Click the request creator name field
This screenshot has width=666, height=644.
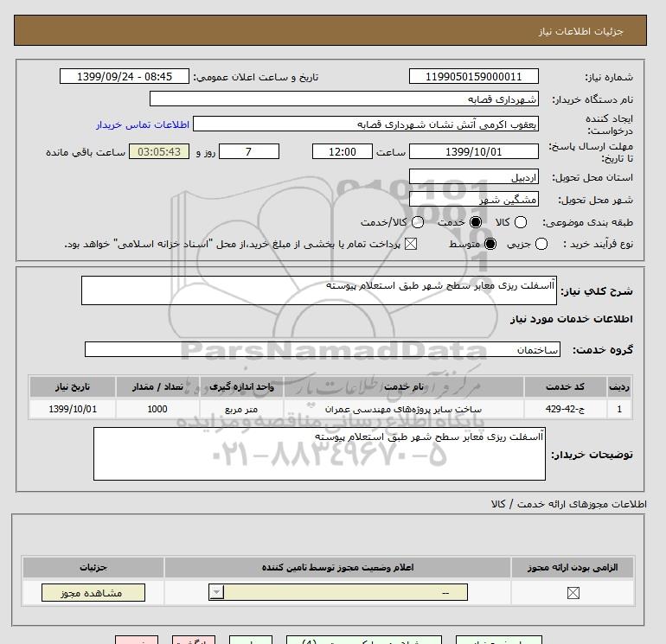[366, 124]
